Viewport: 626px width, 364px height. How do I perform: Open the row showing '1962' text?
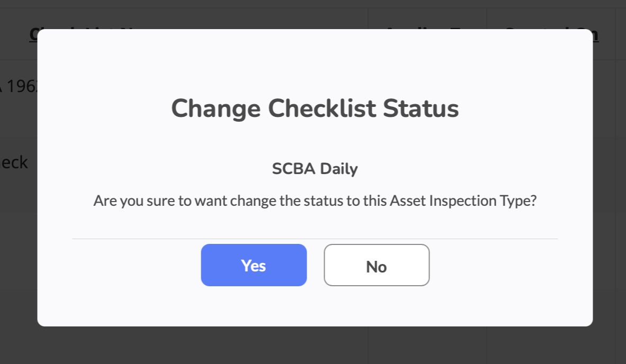click(x=19, y=87)
